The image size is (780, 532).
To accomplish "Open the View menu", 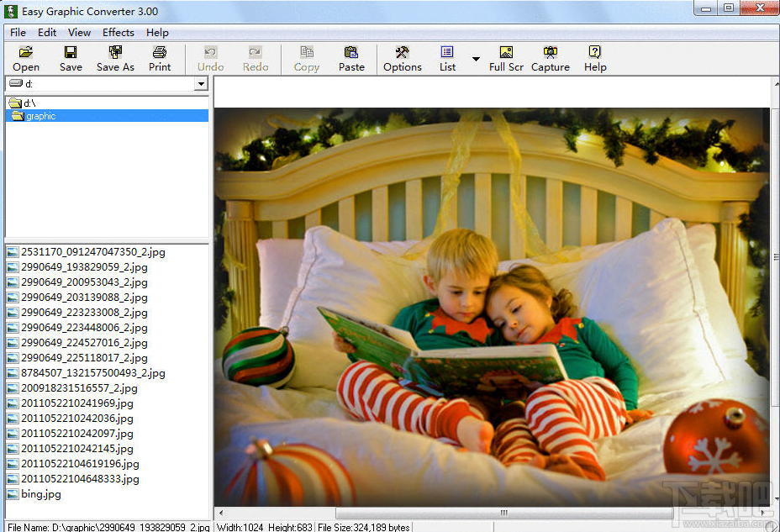I will (x=79, y=32).
